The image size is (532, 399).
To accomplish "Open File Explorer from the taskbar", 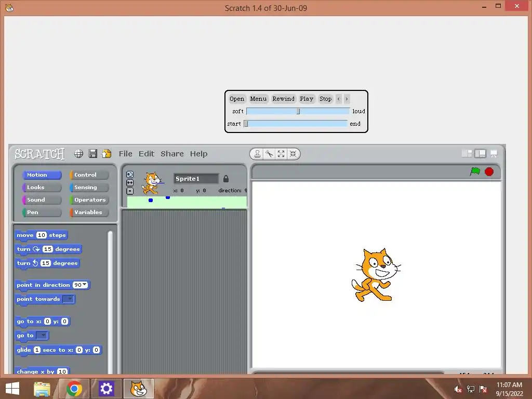I will point(42,389).
